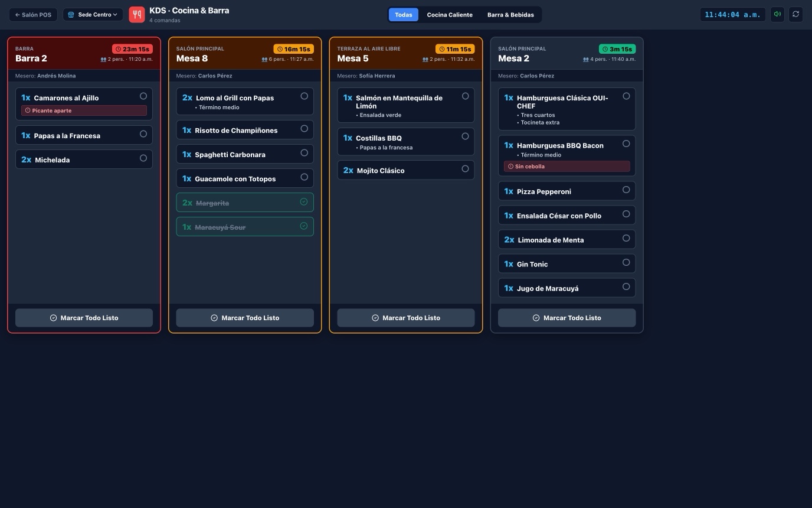The height and width of the screenshot is (508, 812).
Task: Uncheck the completed Margarita item
Action: pyautogui.click(x=304, y=202)
